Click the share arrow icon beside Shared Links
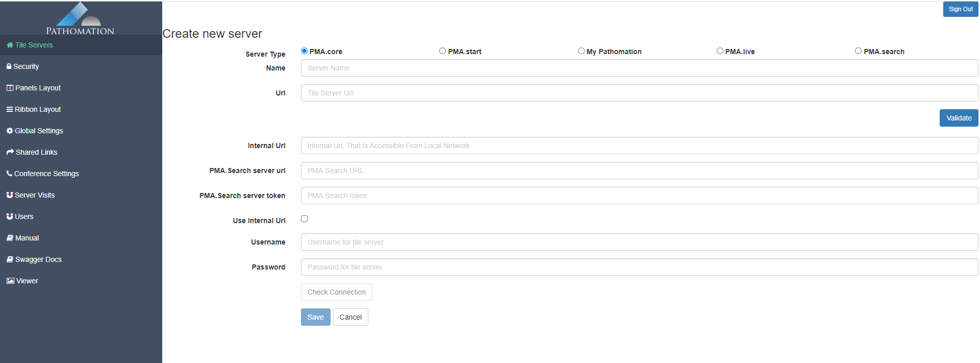Viewport: 980px width, 363px height. point(10,152)
